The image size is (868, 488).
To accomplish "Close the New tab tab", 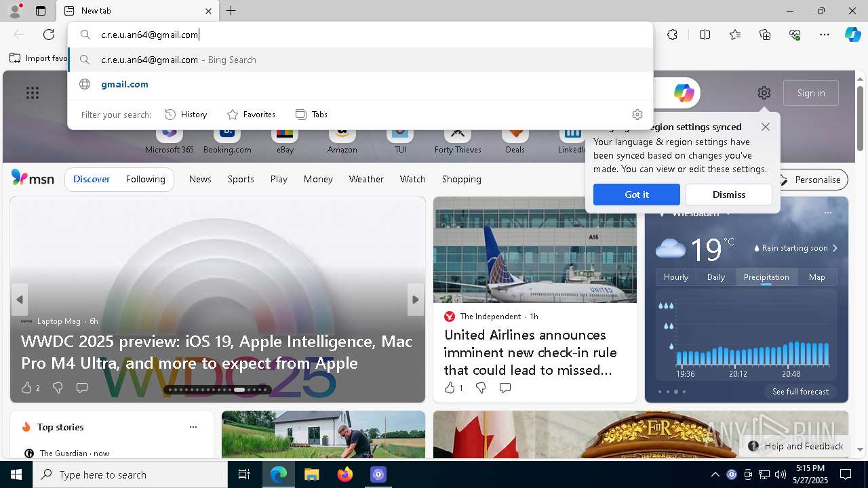I will 209,11.
